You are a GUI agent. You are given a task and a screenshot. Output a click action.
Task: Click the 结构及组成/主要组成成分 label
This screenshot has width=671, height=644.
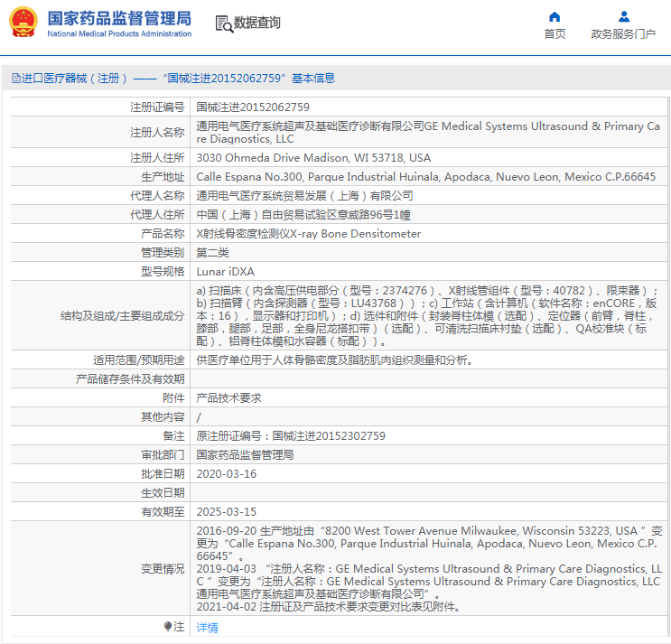(x=123, y=316)
